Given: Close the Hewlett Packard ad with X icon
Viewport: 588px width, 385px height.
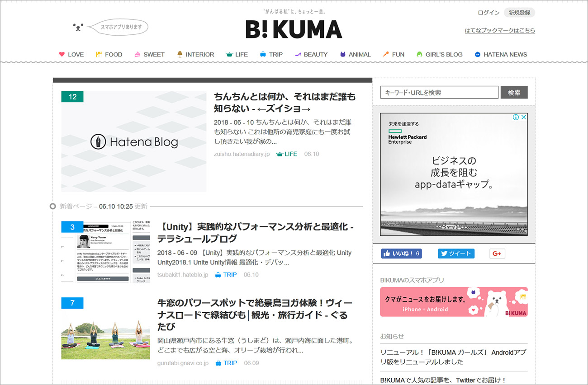Looking at the screenshot, I should (x=524, y=117).
